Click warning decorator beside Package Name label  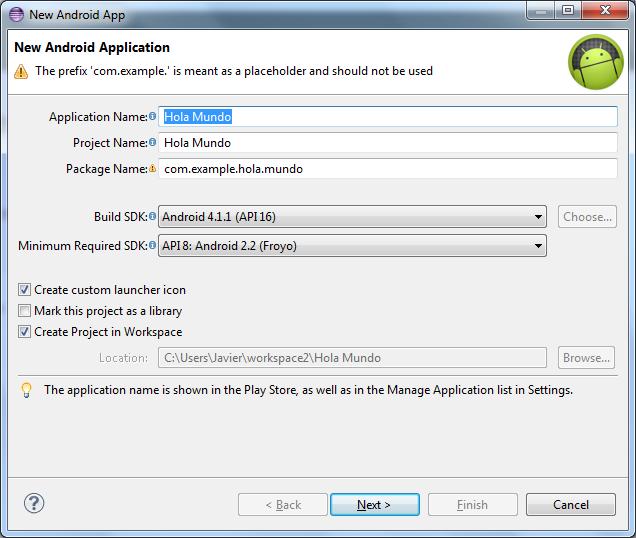click(152, 169)
